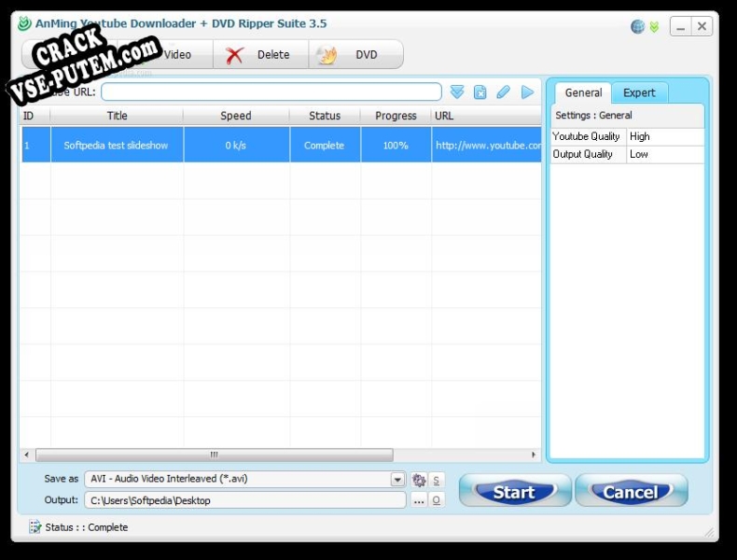Click the ID column header
Screen dimensions: 737x560
pos(35,116)
